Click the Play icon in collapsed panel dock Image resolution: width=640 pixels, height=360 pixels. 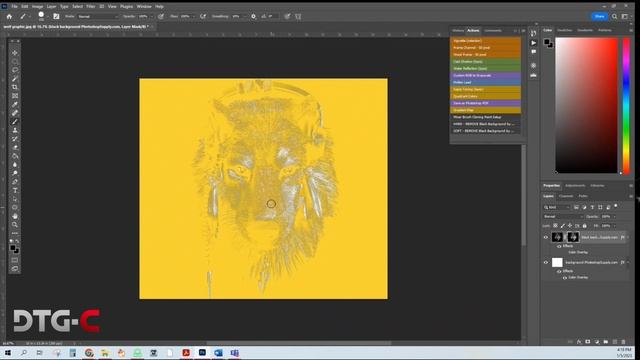533,42
